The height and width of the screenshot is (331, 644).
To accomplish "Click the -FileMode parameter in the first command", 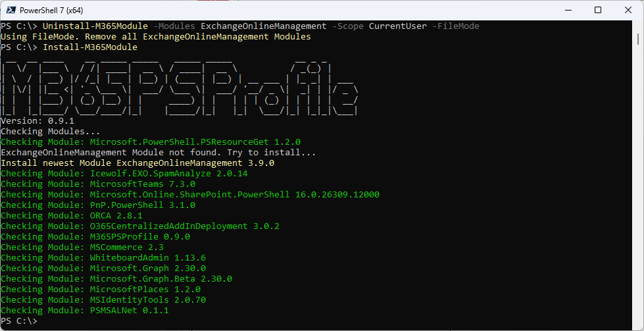I will (x=456, y=26).
